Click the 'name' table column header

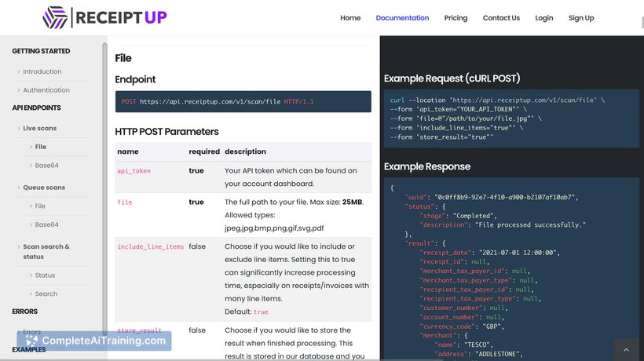point(128,151)
